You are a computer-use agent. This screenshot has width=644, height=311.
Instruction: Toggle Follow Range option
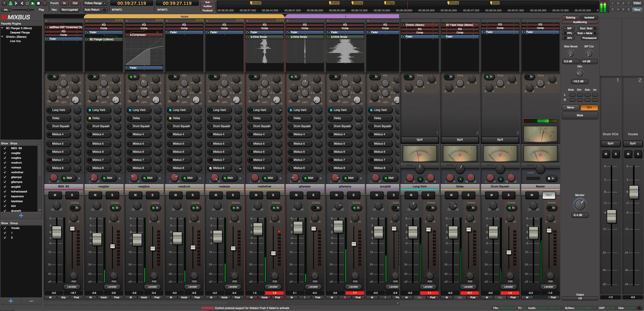click(95, 3)
